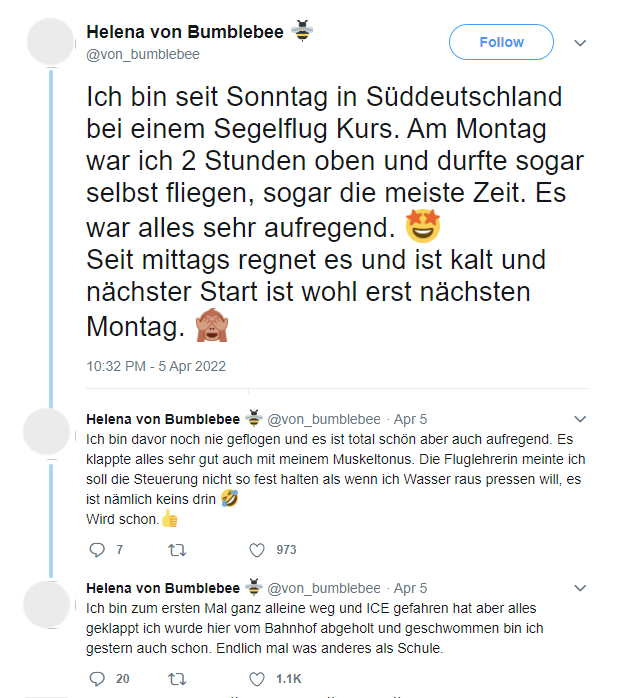Reply to the tweet mentioning Muskeltonus
This screenshot has height=698, width=627.
(x=97, y=550)
